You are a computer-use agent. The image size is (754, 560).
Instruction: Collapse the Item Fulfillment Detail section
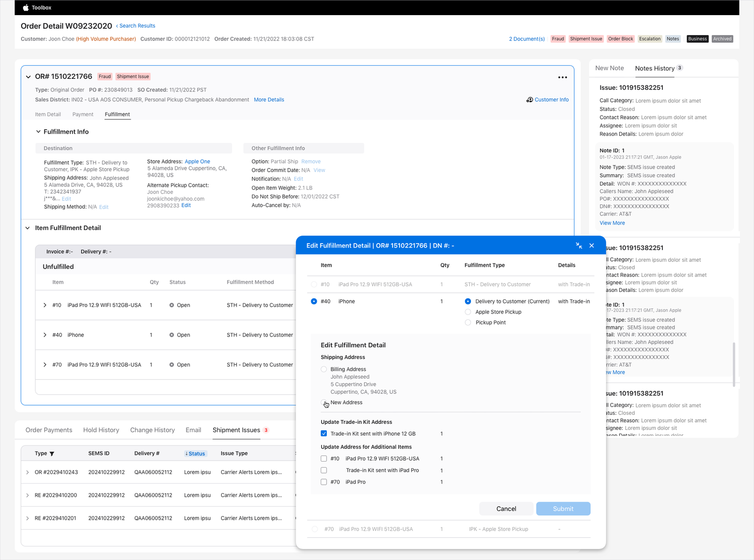pyautogui.click(x=28, y=228)
